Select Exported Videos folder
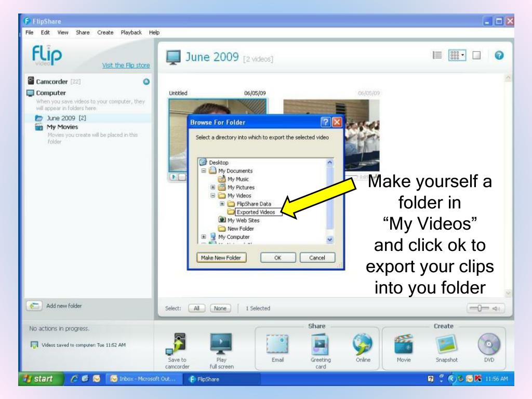Image resolution: width=532 pixels, height=399 pixels. (x=256, y=212)
